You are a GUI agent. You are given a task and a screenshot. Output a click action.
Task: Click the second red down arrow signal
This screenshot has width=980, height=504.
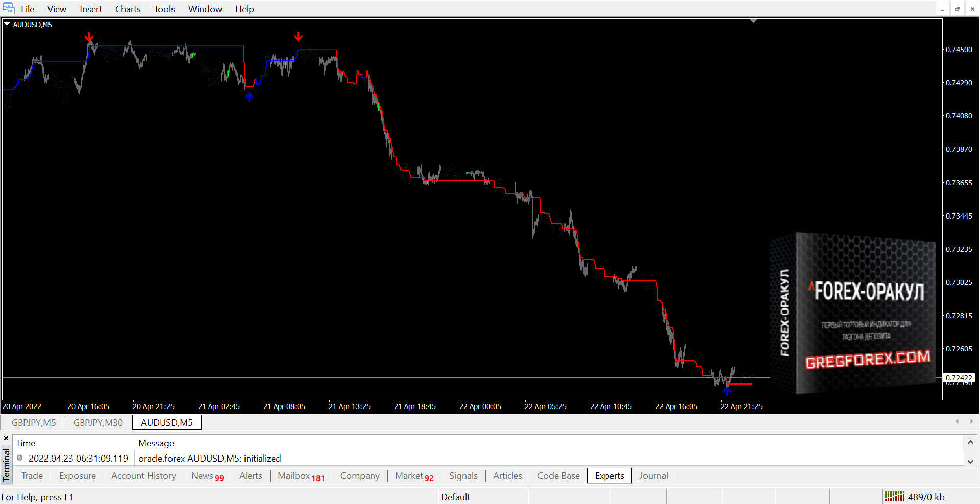click(298, 37)
